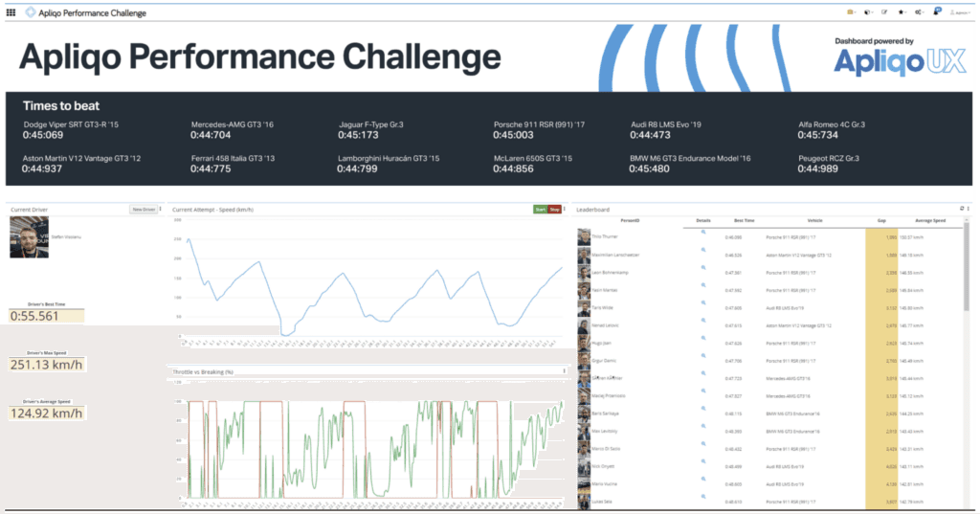Open the apps grid menu icon
This screenshot has width=980, height=514.
[x=11, y=12]
